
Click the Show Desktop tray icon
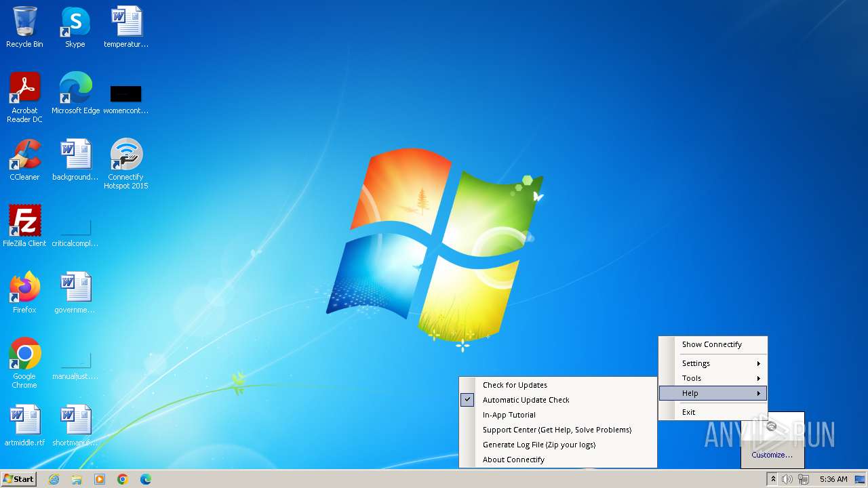click(860, 479)
